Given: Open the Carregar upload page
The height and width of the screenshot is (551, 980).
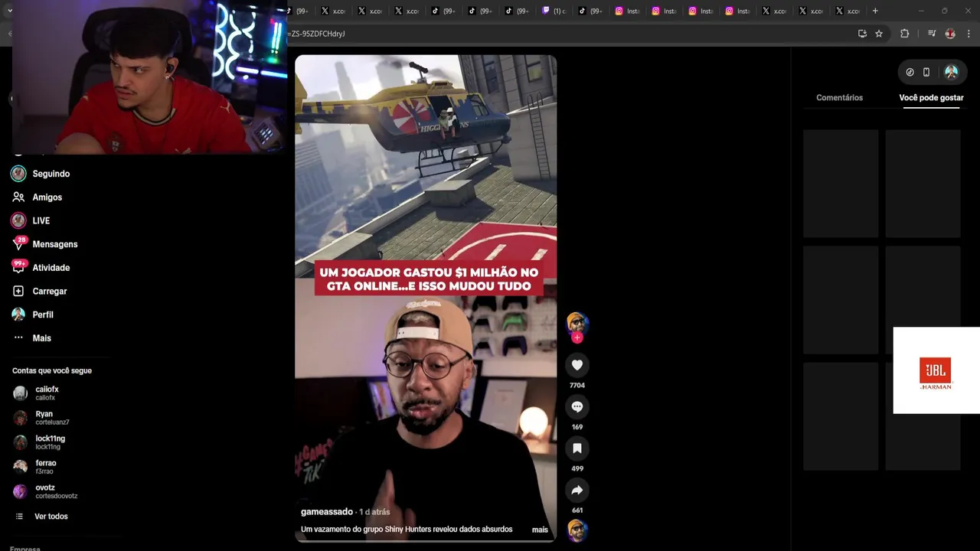Looking at the screenshot, I should [39, 292].
